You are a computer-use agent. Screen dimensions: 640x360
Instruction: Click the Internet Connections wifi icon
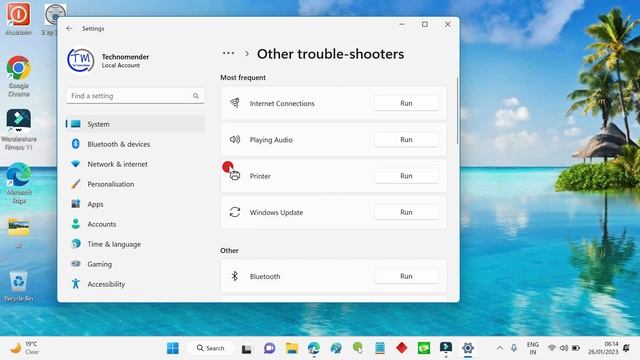coord(235,103)
